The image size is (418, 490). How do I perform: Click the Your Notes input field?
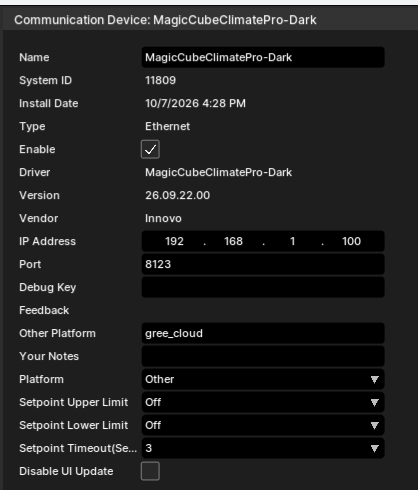point(263,356)
